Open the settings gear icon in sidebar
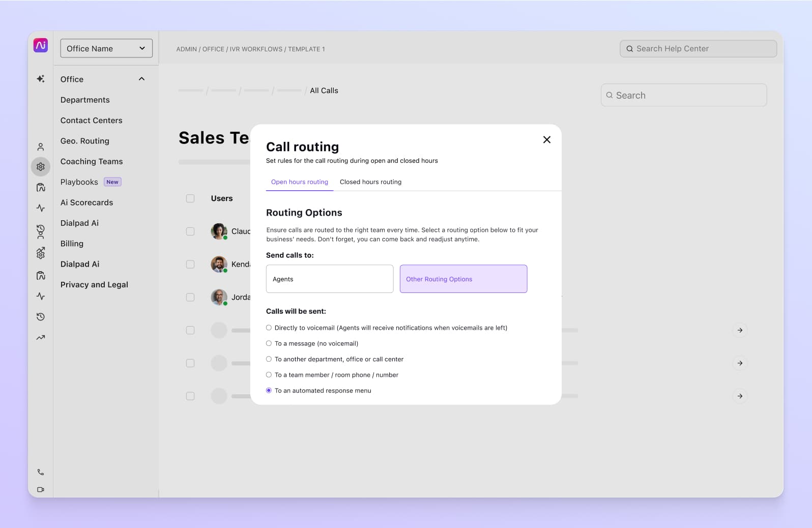 [x=41, y=167]
